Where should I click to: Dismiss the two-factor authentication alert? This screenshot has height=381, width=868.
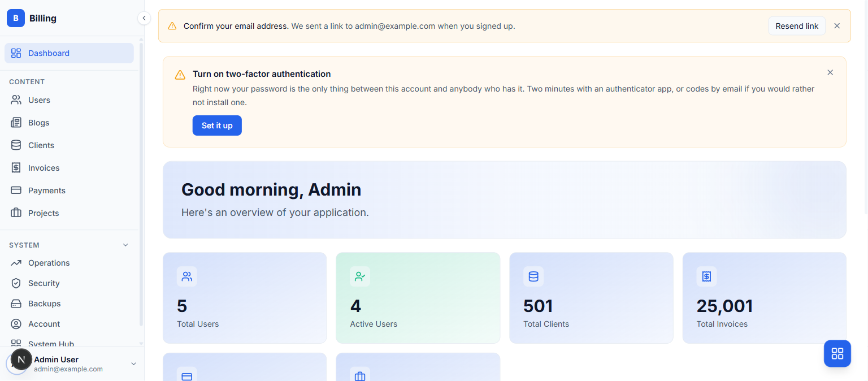pyautogui.click(x=830, y=72)
